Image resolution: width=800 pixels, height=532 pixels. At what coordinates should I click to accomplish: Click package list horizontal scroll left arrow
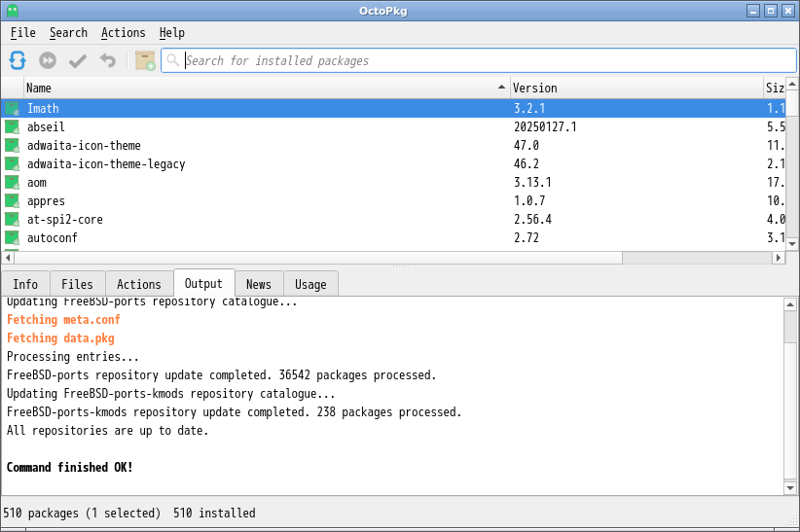click(8, 258)
